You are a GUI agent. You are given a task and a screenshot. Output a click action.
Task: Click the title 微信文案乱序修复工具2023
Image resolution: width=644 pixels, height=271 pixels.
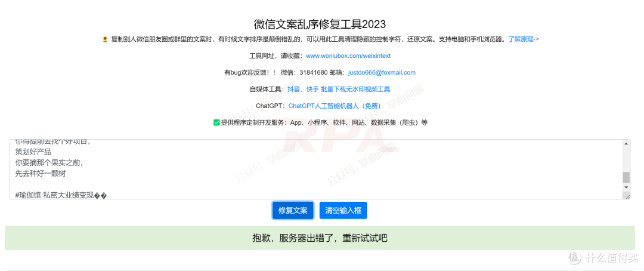[320, 24]
